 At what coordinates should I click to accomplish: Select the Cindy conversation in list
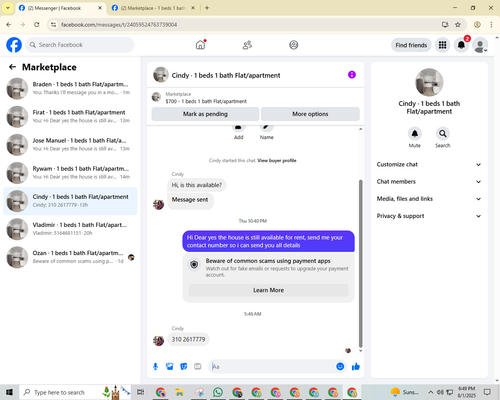pyautogui.click(x=70, y=201)
